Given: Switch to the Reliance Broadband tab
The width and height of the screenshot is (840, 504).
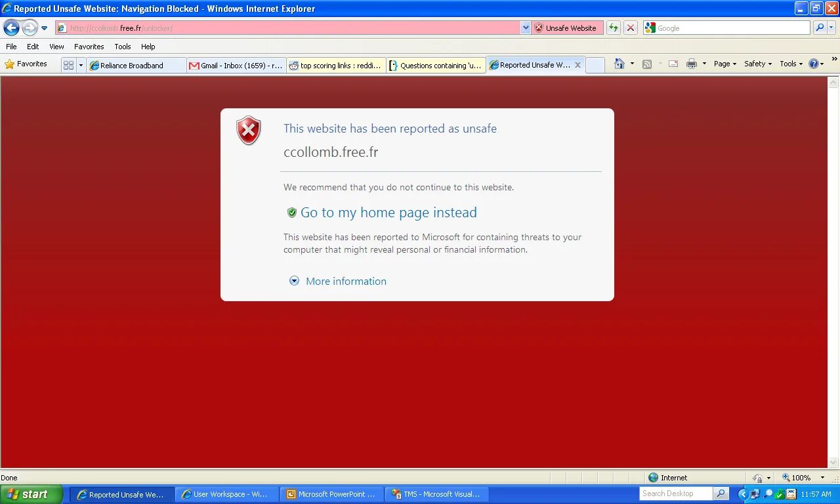Looking at the screenshot, I should coord(136,65).
